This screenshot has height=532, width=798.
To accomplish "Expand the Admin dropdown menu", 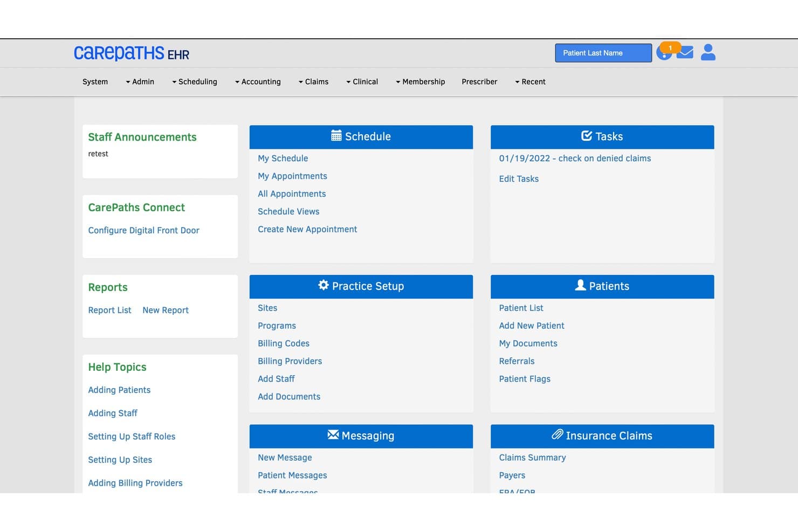I will [140, 82].
